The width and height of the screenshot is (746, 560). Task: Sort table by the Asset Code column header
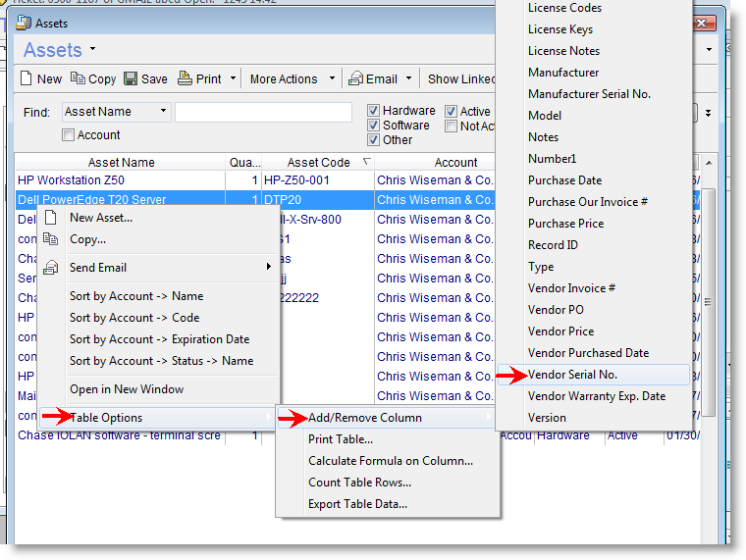[318, 163]
